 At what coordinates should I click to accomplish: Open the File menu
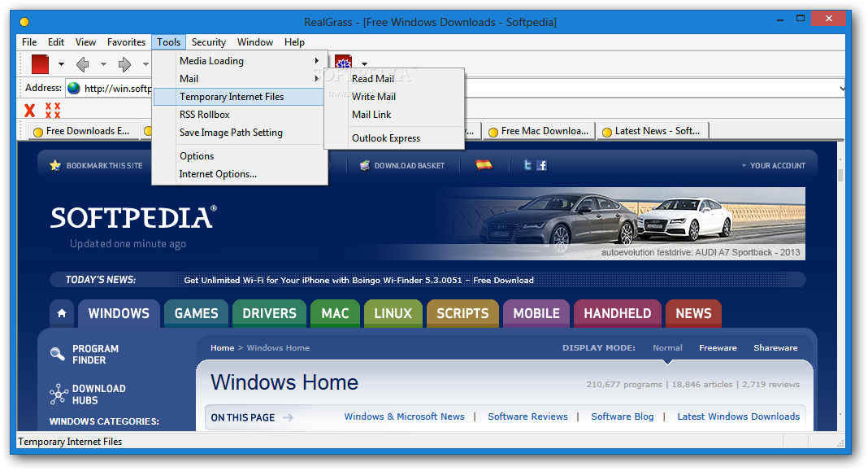29,42
